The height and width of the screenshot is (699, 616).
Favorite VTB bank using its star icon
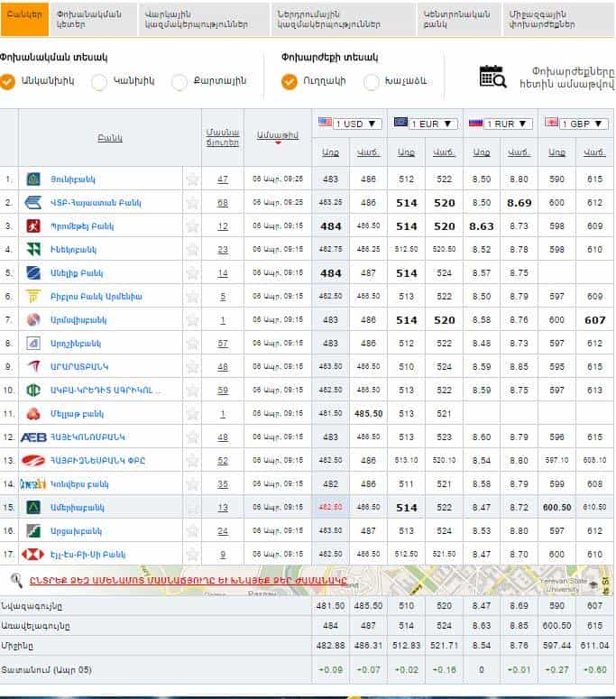click(192, 203)
